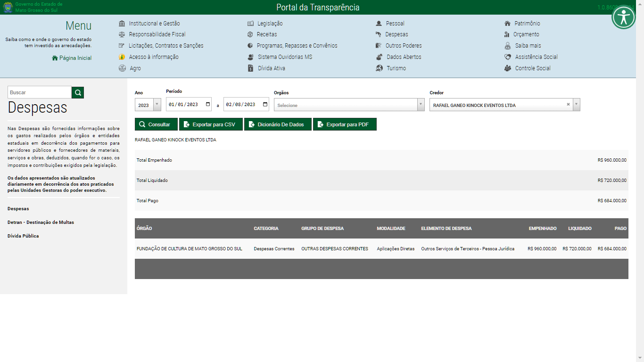Click the Despesas menu icon
This screenshot has width=644, height=362.
379,34
